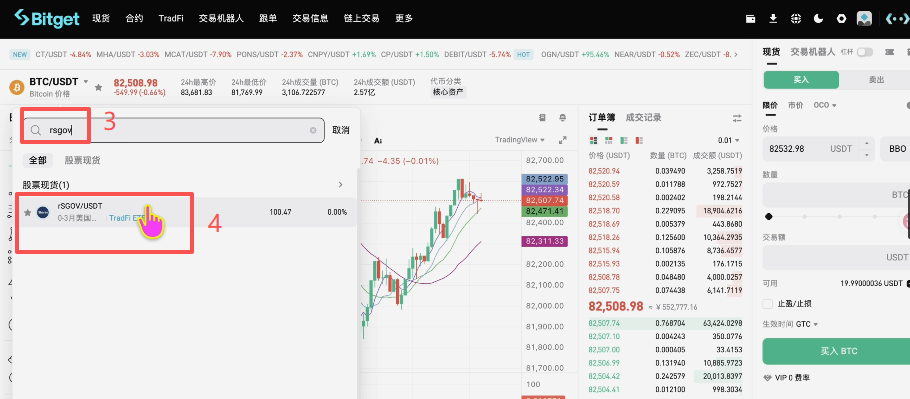Open the rSGOV/USDT search result
The height and width of the screenshot is (399, 910).
pyautogui.click(x=186, y=212)
